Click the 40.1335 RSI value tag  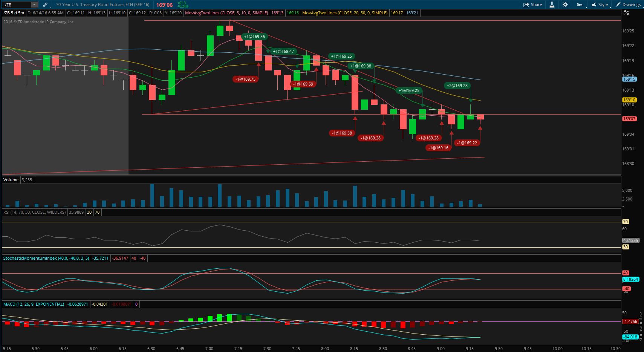(x=630, y=240)
